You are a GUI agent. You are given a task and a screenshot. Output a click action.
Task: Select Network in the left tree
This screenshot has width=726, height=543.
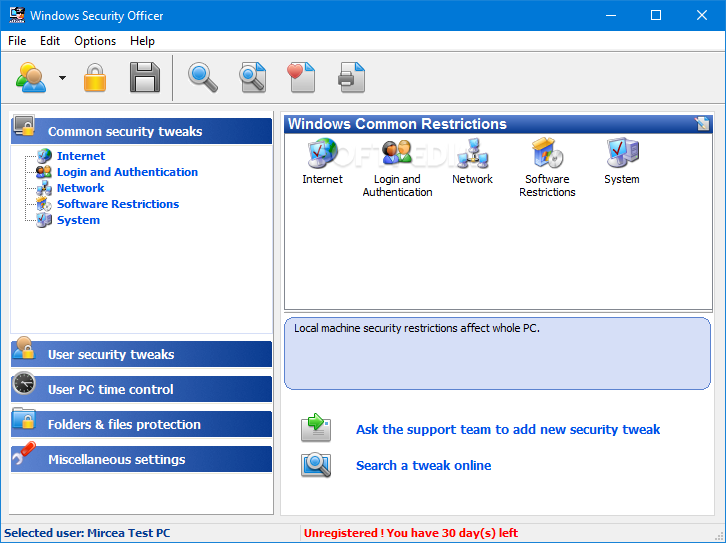[81, 188]
